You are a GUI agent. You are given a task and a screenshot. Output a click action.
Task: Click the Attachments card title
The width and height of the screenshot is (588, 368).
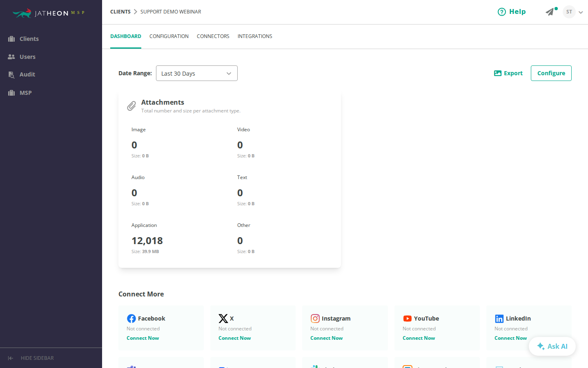(163, 102)
